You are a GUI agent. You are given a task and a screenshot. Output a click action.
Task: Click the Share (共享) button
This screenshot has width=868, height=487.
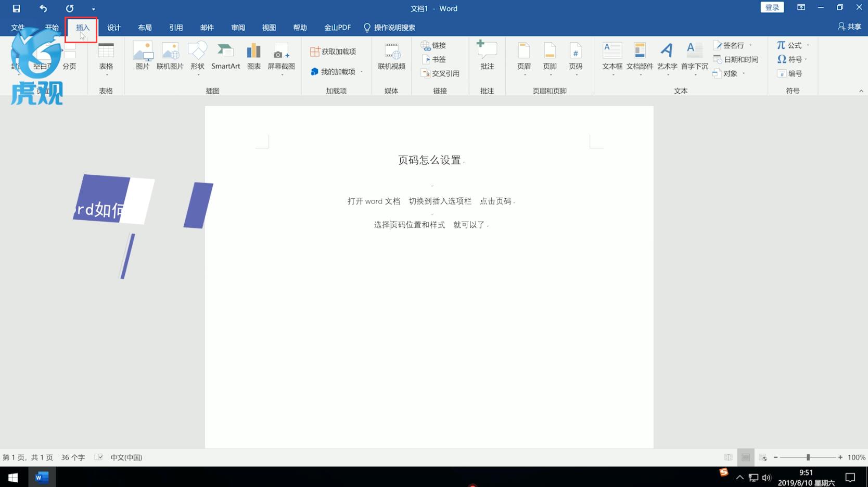coord(849,27)
